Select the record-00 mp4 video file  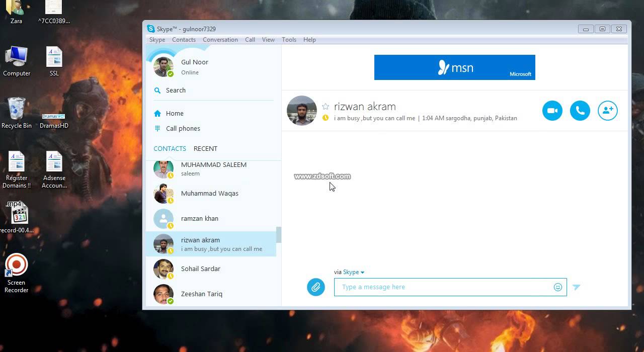(x=17, y=217)
